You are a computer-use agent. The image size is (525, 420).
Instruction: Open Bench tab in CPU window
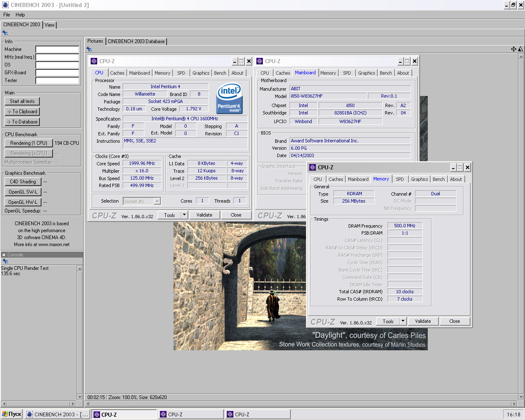click(x=220, y=73)
